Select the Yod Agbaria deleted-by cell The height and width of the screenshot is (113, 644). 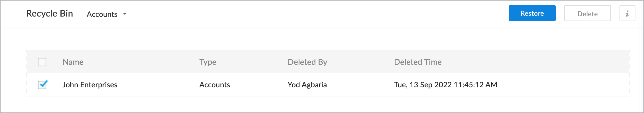coord(307,85)
